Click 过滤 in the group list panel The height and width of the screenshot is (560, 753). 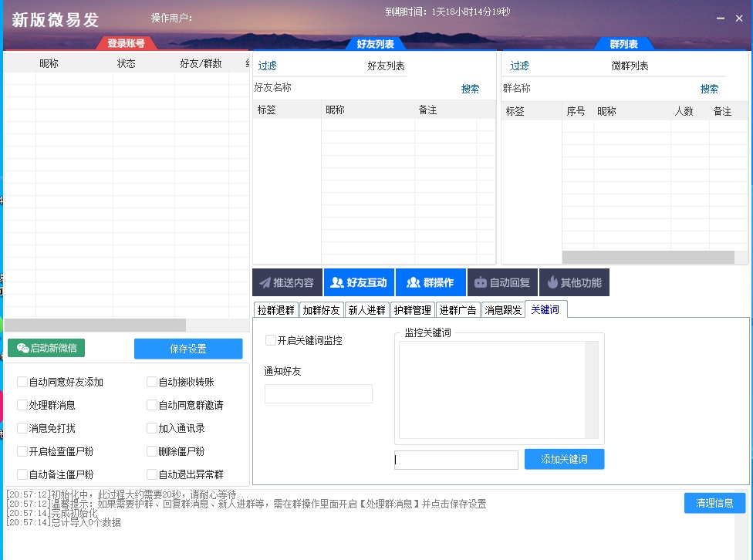point(519,66)
